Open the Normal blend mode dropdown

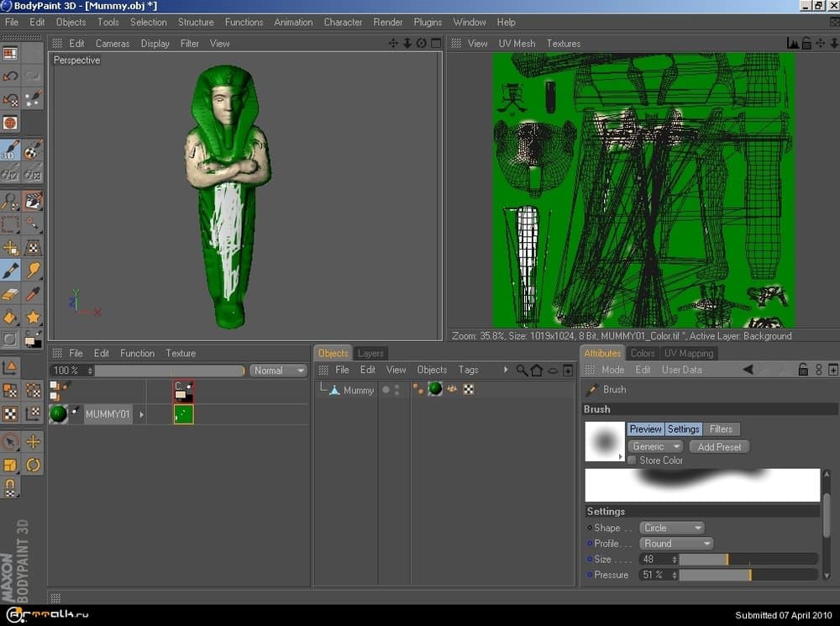278,371
